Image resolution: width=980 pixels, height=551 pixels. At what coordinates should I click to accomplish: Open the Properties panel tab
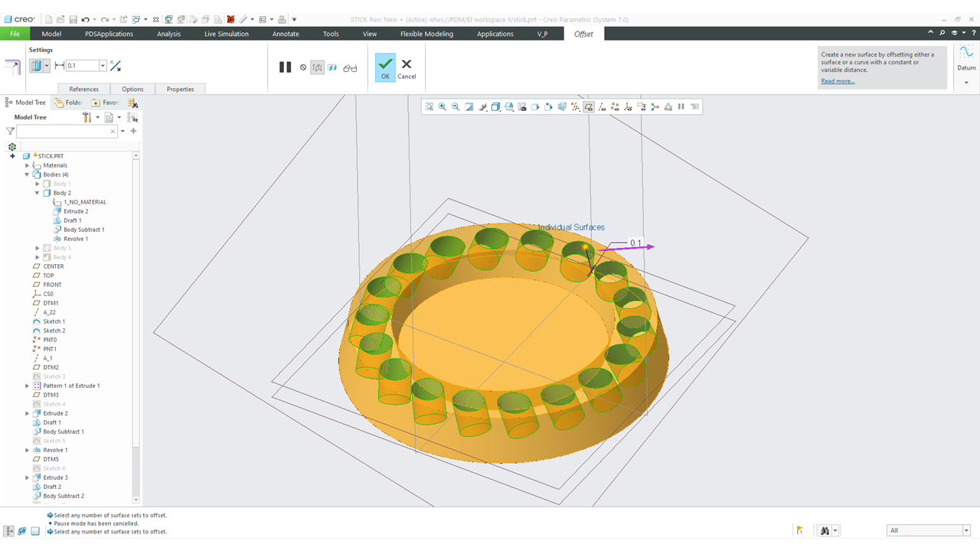point(181,89)
